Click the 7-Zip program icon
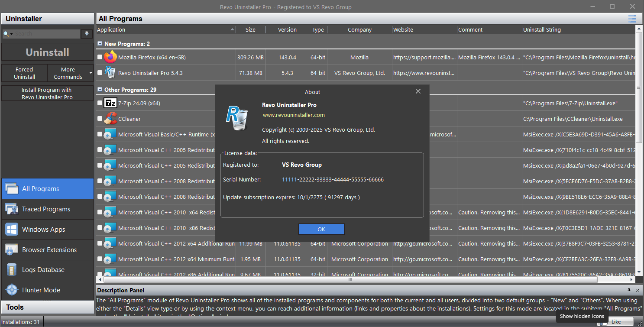The image size is (644, 327). pyautogui.click(x=110, y=103)
